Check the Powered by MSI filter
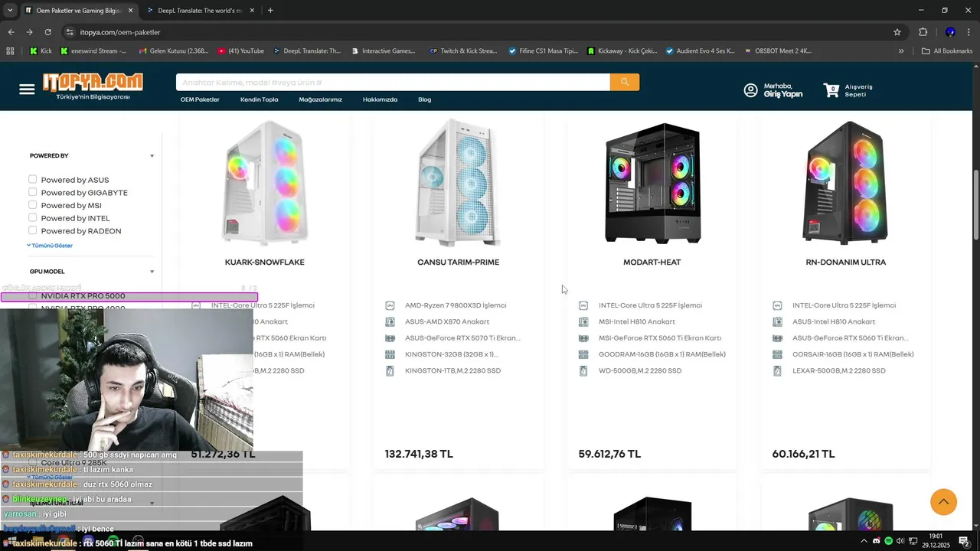The image size is (980, 551). click(x=33, y=205)
